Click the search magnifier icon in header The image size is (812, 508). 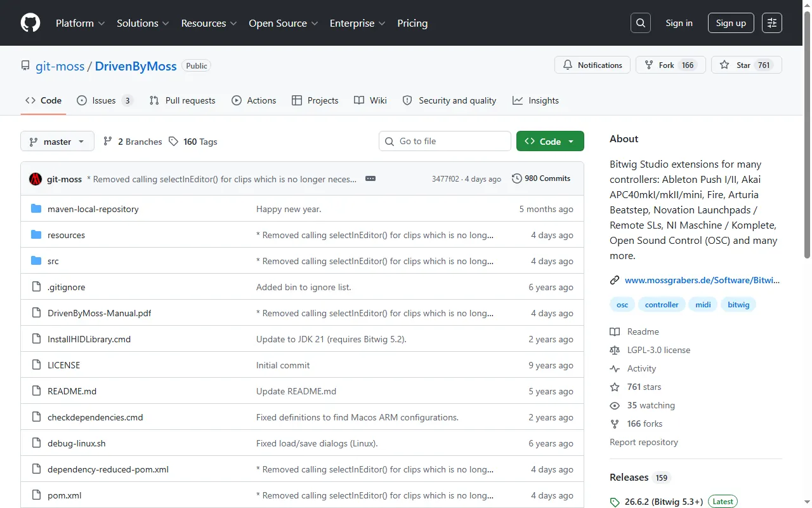coord(641,23)
